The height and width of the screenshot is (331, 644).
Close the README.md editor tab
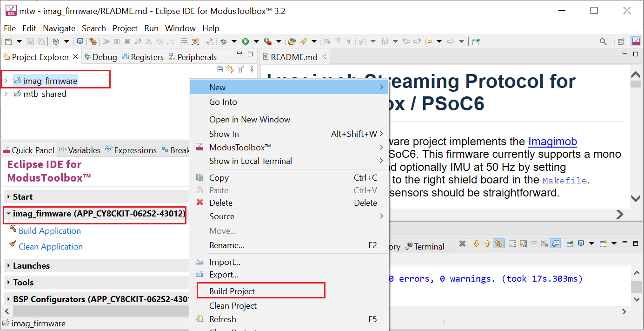(324, 57)
